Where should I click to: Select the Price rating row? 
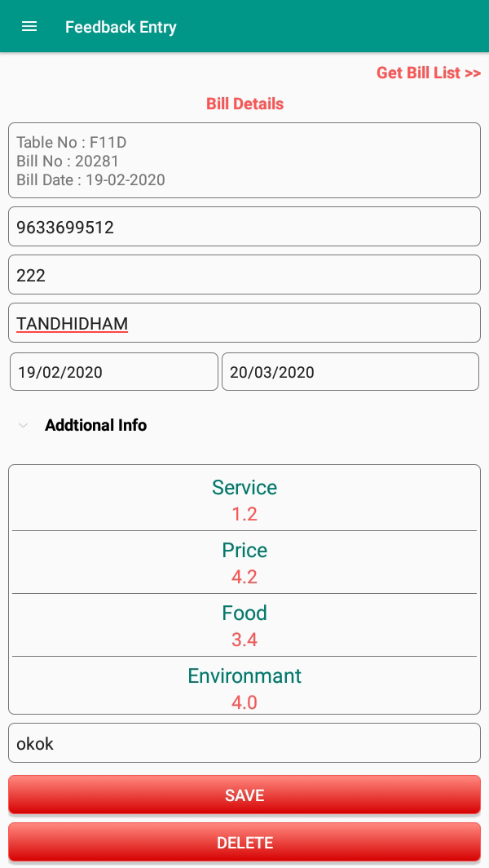244,562
